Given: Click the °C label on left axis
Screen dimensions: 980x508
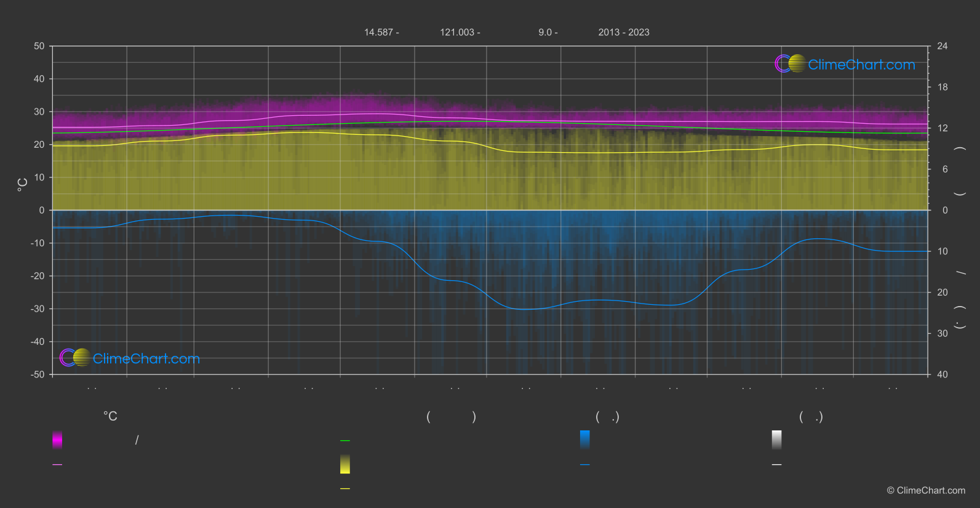Looking at the screenshot, I should click(x=23, y=184).
